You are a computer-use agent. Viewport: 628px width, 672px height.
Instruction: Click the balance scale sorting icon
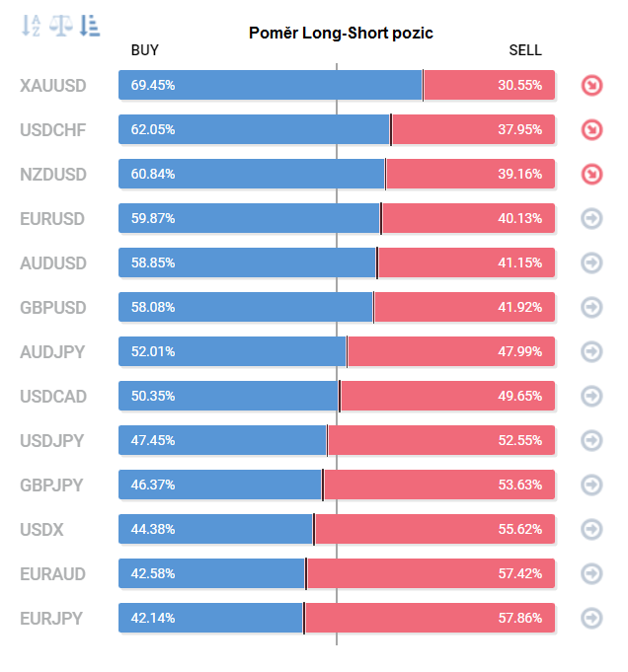click(61, 26)
